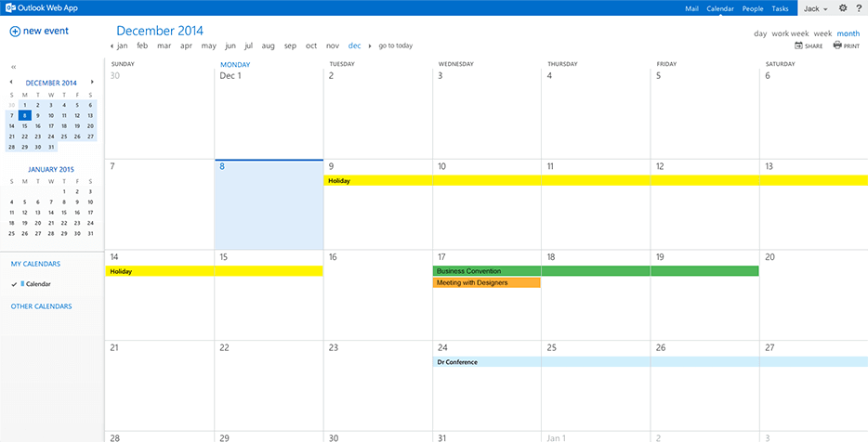This screenshot has width=868, height=442.
Task: Click the SHARE calendar icon
Action: pyautogui.click(x=798, y=45)
